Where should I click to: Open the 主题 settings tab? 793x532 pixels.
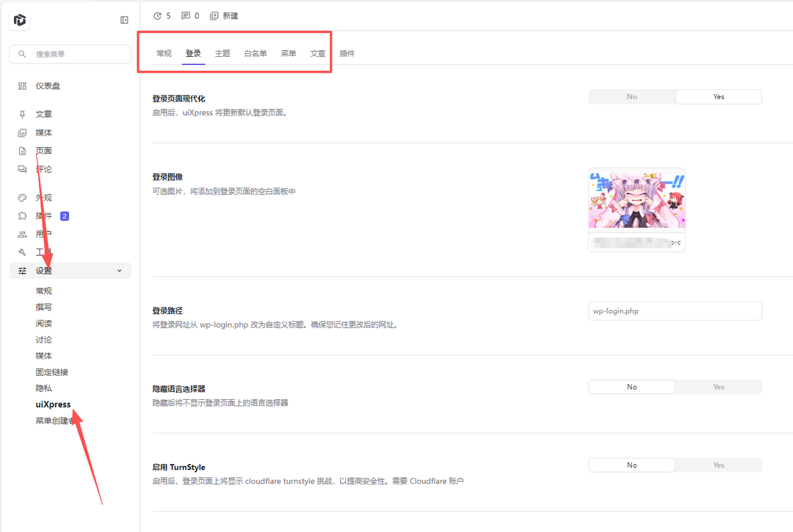pos(223,53)
